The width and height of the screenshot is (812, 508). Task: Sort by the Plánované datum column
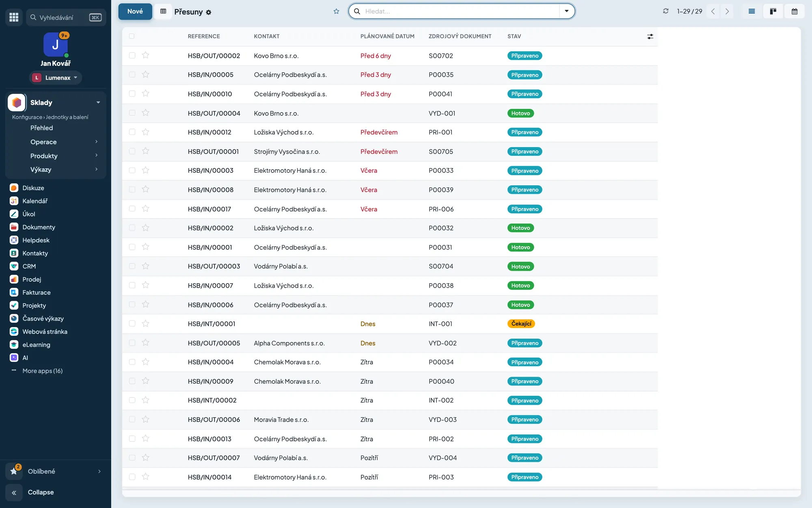pos(387,36)
